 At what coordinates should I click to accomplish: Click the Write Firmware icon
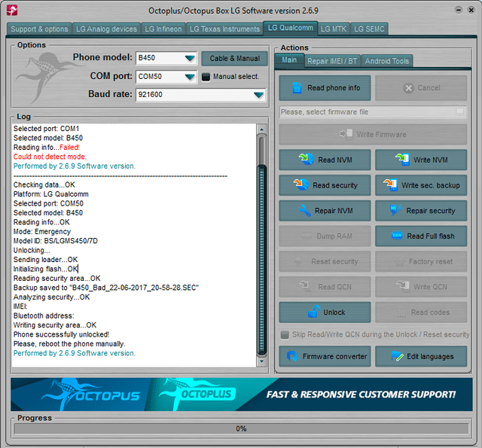(346, 134)
